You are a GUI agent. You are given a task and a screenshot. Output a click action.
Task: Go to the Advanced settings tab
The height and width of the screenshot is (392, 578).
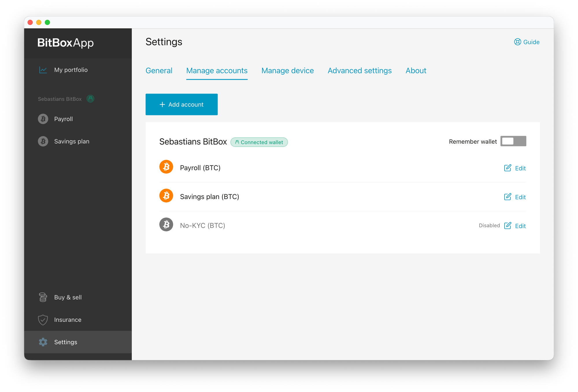coord(360,71)
